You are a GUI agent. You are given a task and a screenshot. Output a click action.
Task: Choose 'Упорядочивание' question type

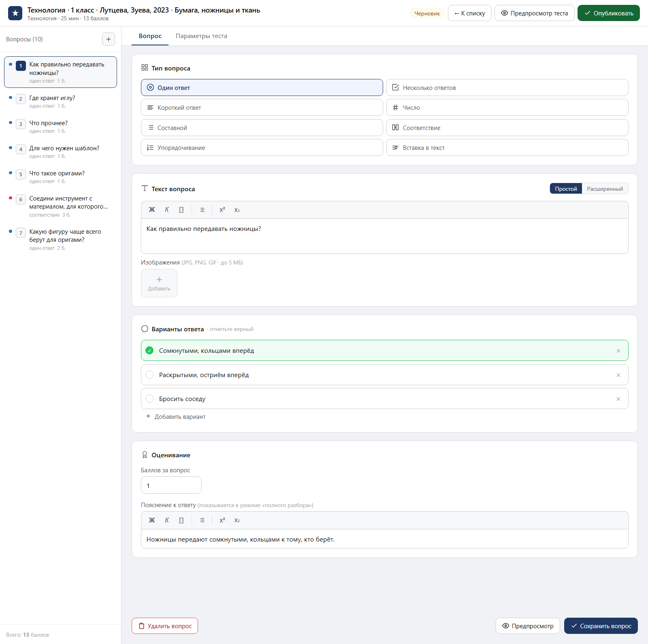[262, 147]
